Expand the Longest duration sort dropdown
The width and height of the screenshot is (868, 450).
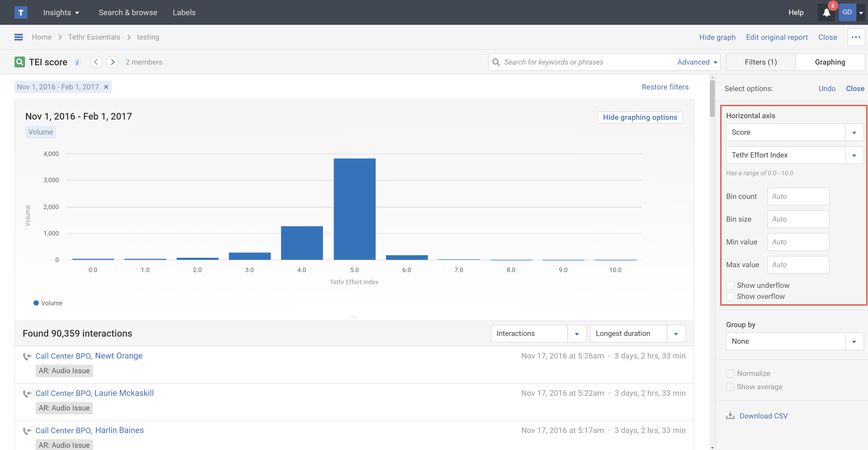676,334
